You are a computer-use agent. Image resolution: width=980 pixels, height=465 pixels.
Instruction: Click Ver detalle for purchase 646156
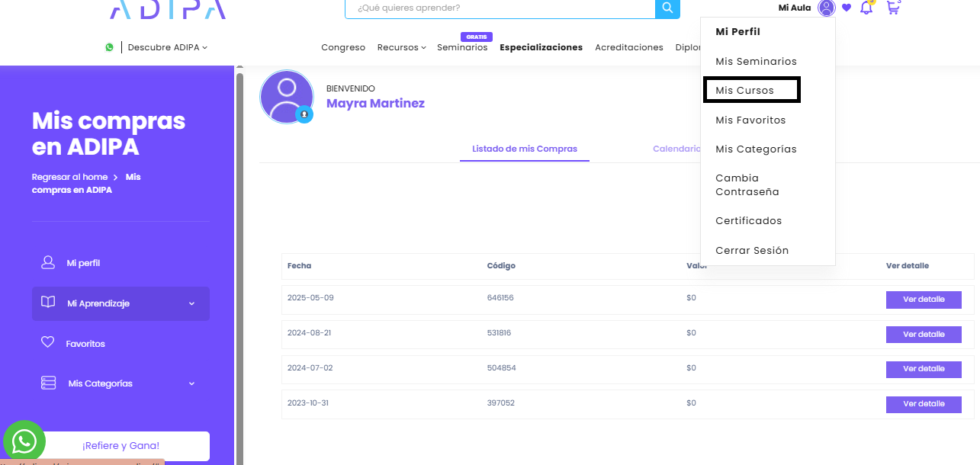point(924,300)
